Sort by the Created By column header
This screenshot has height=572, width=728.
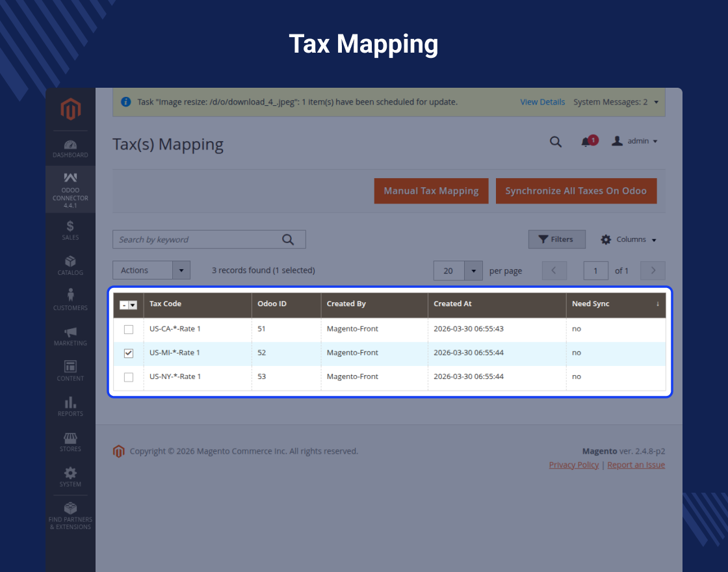[x=374, y=305]
